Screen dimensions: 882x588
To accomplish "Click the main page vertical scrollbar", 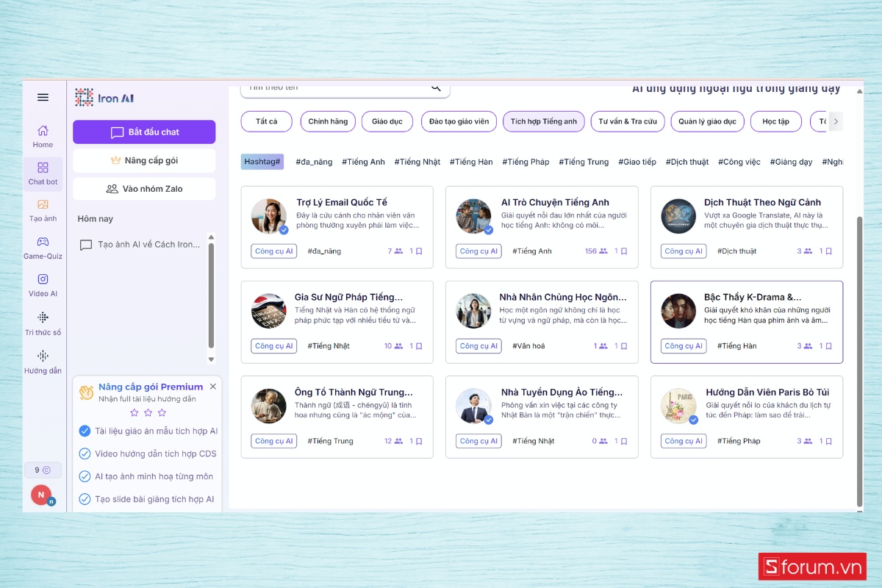I will (x=860, y=362).
